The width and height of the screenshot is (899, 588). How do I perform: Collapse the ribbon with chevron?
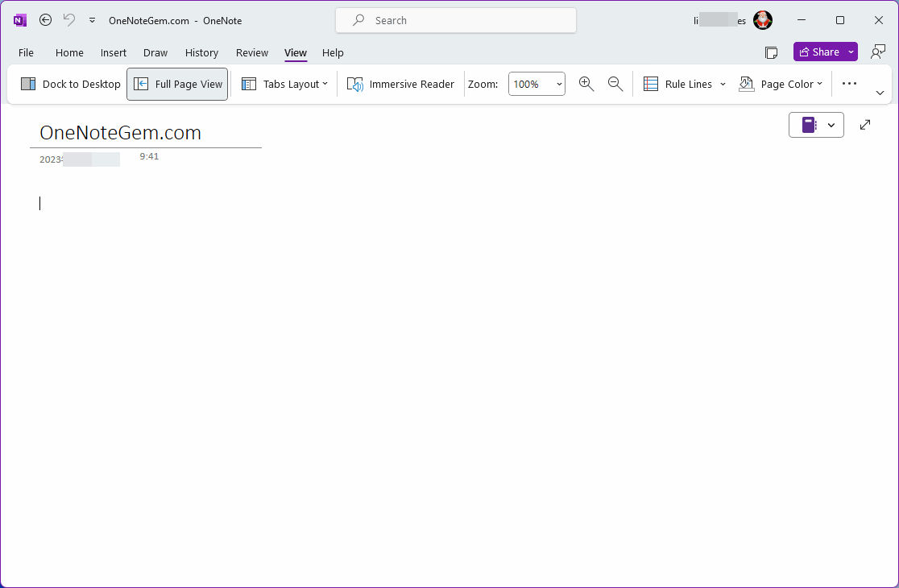pyautogui.click(x=880, y=93)
